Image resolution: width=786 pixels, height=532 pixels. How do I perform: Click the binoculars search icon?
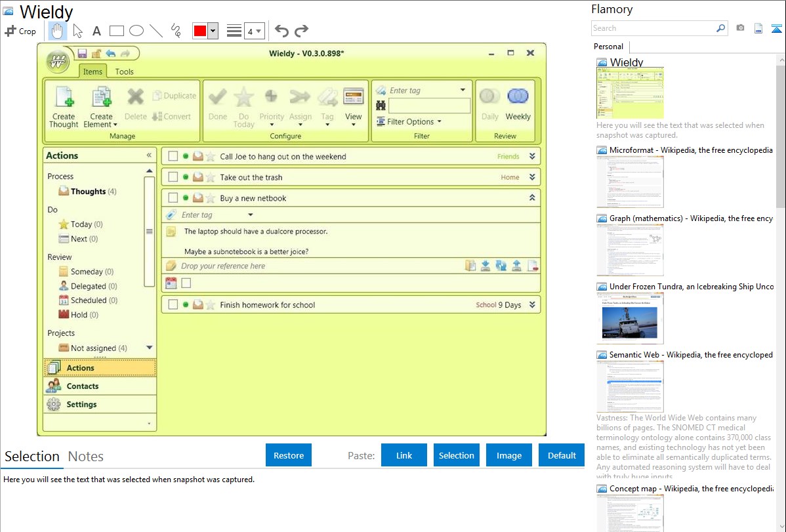coord(381,106)
